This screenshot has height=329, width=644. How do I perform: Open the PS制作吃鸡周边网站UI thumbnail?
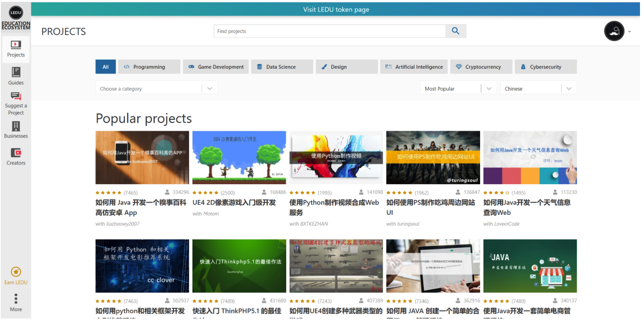[x=433, y=157]
